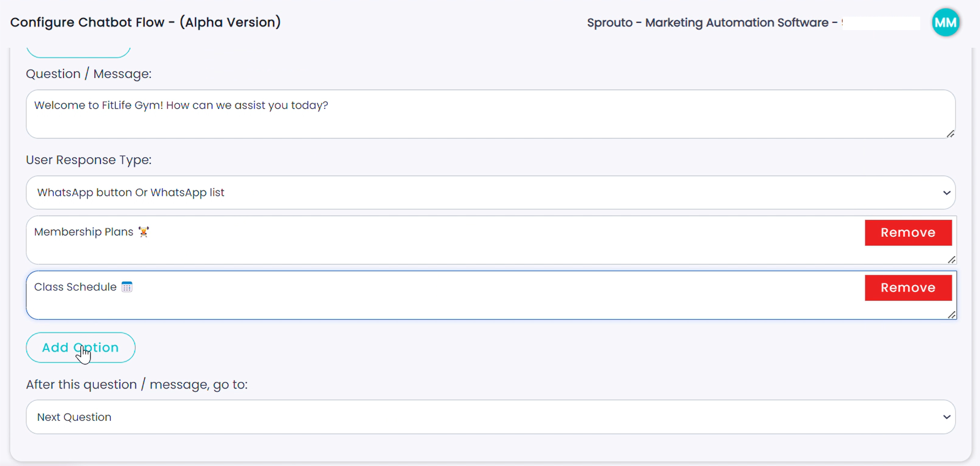Click the Question / Message text area
The height and width of the screenshot is (466, 980).
coord(491,114)
